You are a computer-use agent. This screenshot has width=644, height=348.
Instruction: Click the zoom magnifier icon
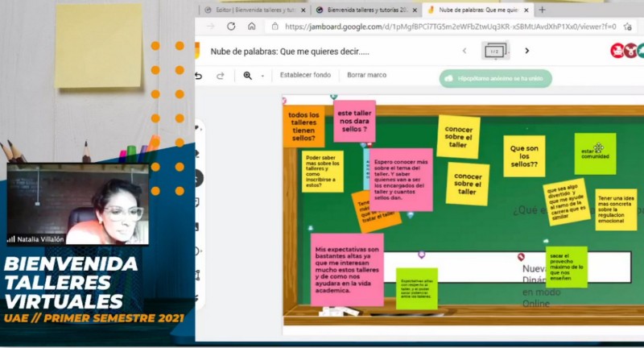(x=247, y=76)
